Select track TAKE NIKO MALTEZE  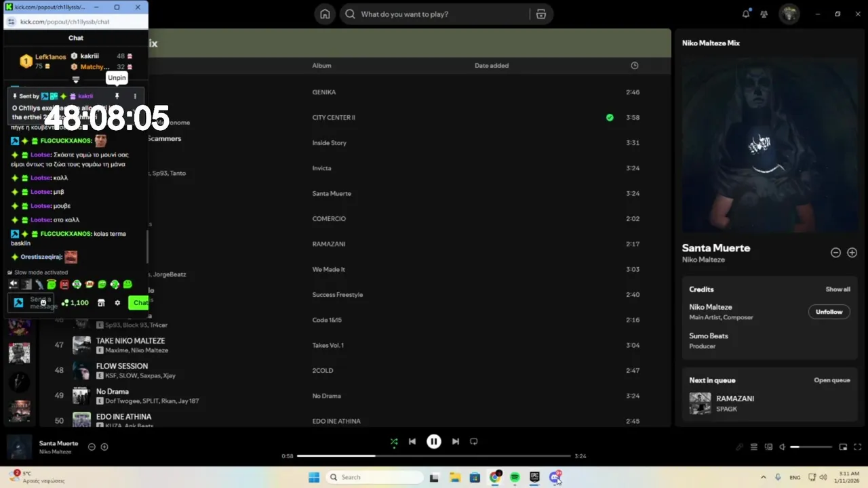131,341
